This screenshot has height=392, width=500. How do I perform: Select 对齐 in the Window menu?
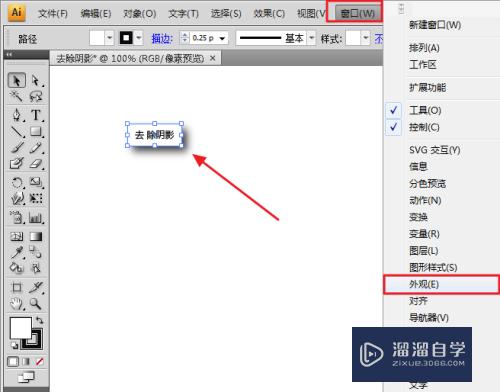click(418, 301)
